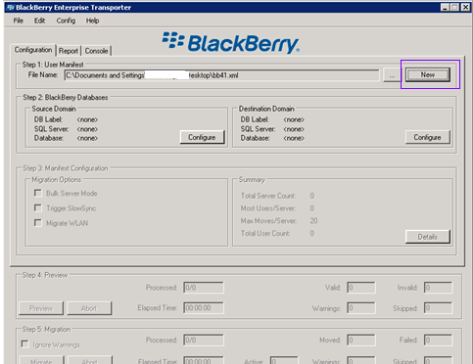Maximize the BlackBerry Enterprise Transporter window
This screenshot has width=473, height=364.
[x=454, y=7]
